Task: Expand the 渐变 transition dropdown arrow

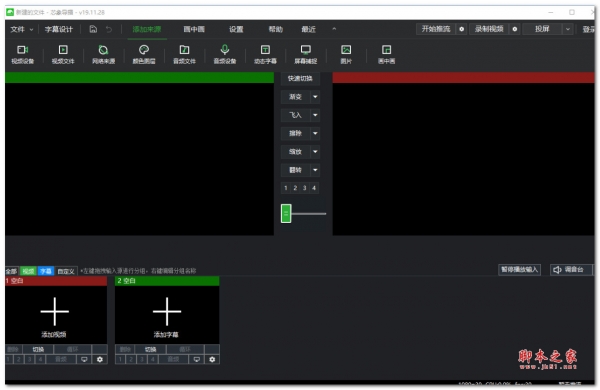Action: (x=315, y=97)
